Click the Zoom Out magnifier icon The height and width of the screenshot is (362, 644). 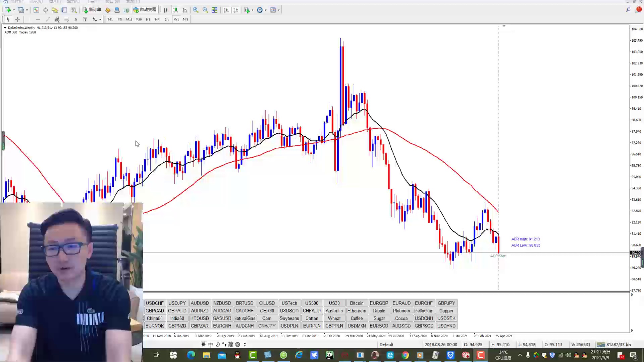pyautogui.click(x=205, y=10)
